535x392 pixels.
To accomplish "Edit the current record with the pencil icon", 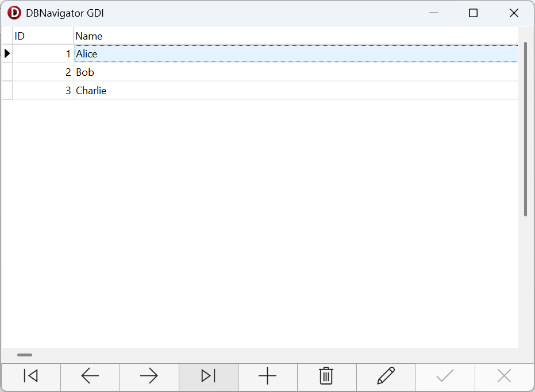I will tap(386, 377).
